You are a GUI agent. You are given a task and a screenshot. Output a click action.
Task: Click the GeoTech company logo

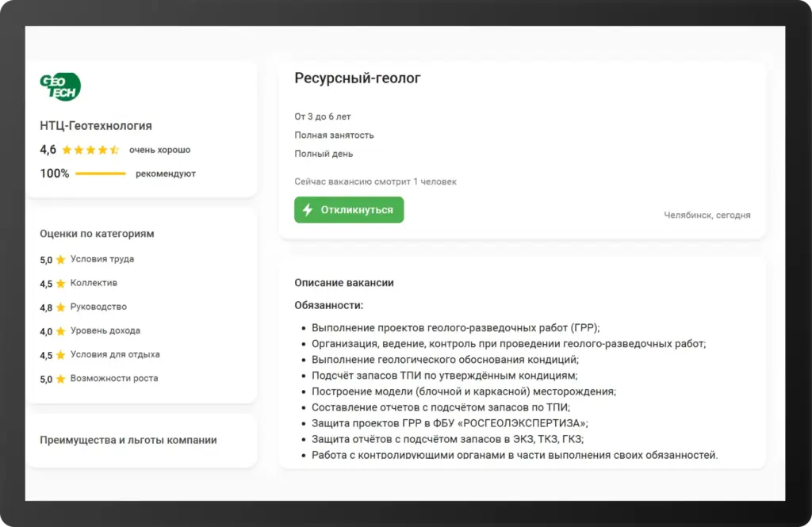pyautogui.click(x=60, y=86)
